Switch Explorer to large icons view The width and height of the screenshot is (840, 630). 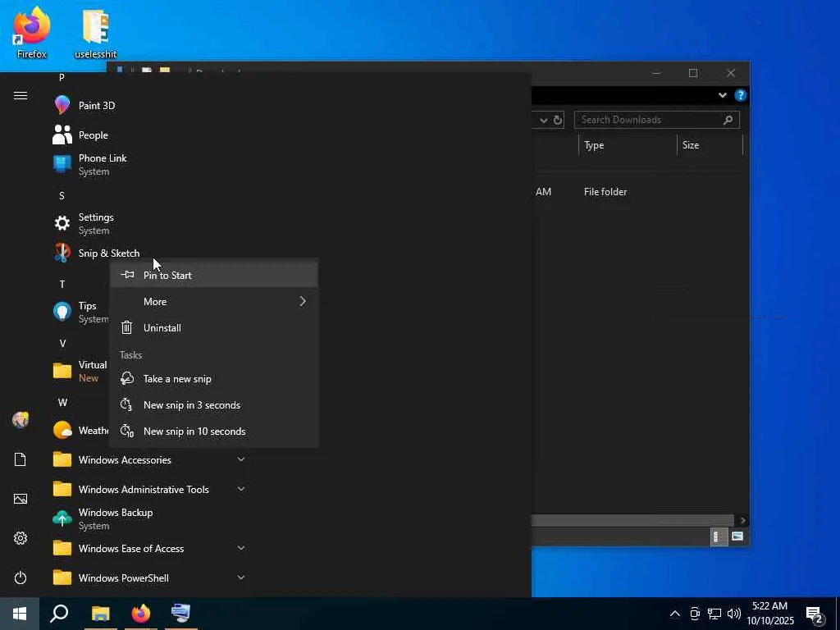point(737,536)
